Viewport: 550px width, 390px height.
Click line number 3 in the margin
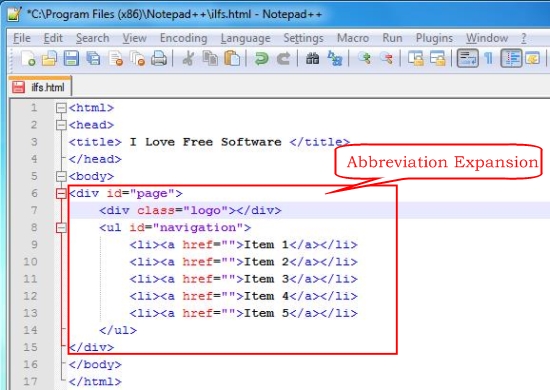[x=34, y=142]
